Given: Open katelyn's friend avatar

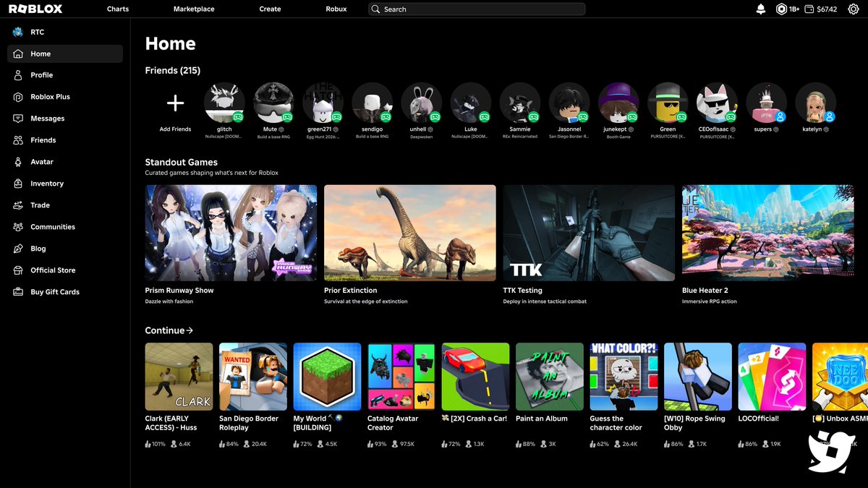Looking at the screenshot, I should click(816, 103).
